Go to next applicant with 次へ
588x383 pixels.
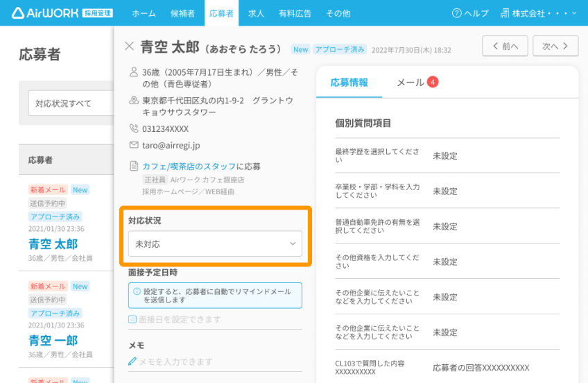[555, 46]
